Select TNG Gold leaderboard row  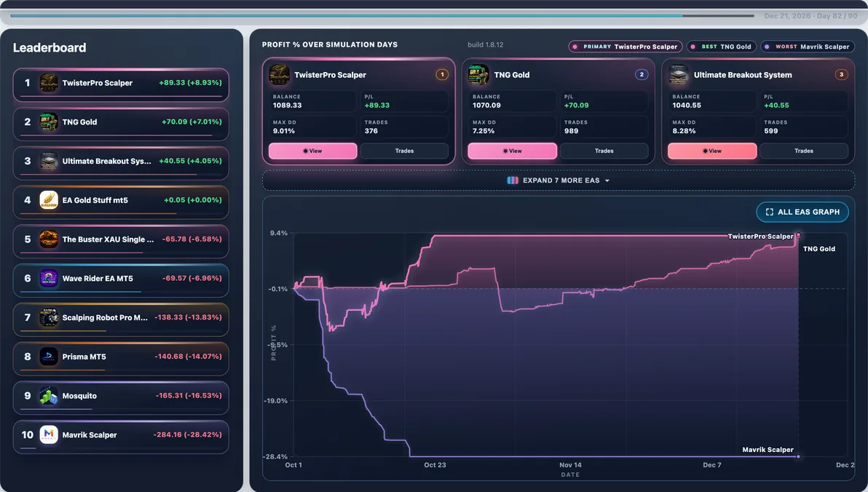pyautogui.click(x=121, y=124)
